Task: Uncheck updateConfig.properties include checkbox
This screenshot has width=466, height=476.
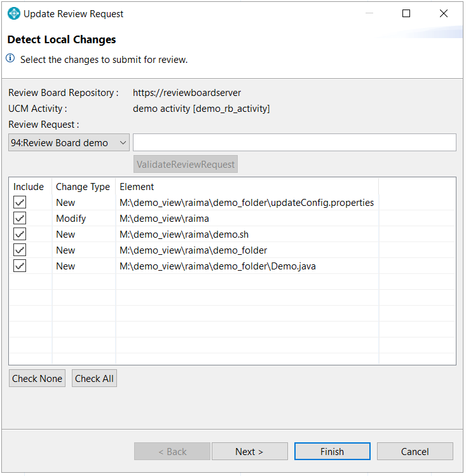Action: tap(20, 203)
